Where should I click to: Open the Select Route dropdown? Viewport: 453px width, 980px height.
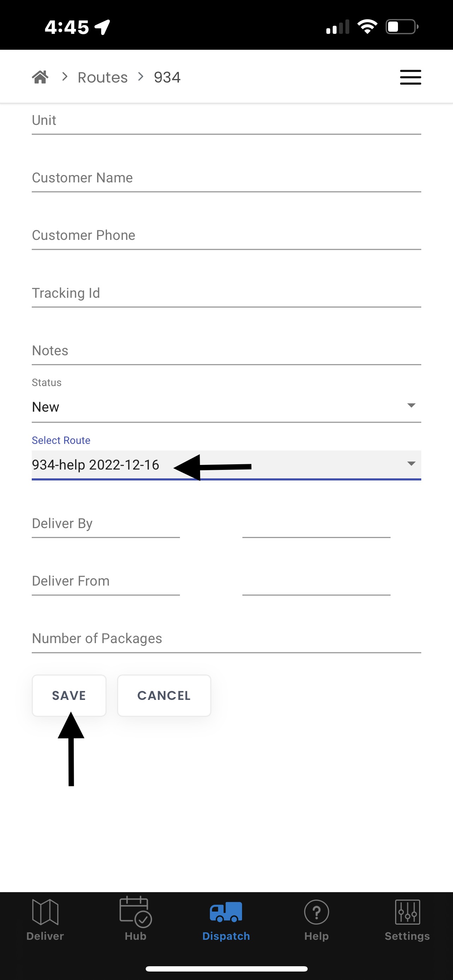click(226, 465)
